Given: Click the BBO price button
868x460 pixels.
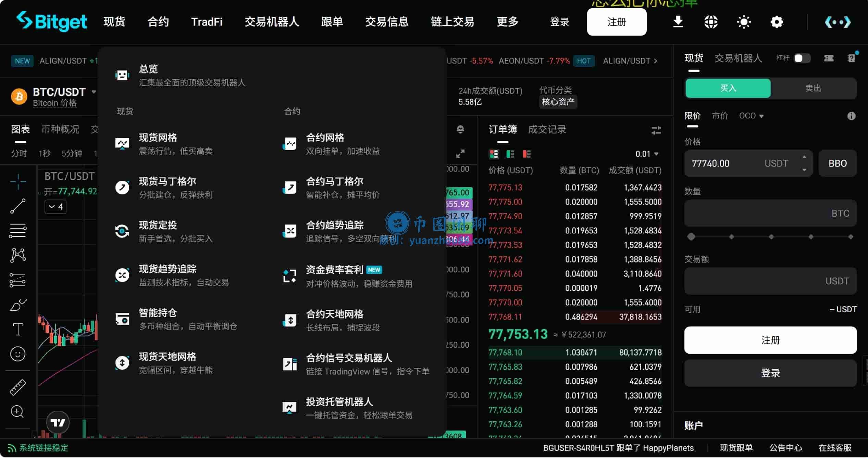Looking at the screenshot, I should coord(838,163).
